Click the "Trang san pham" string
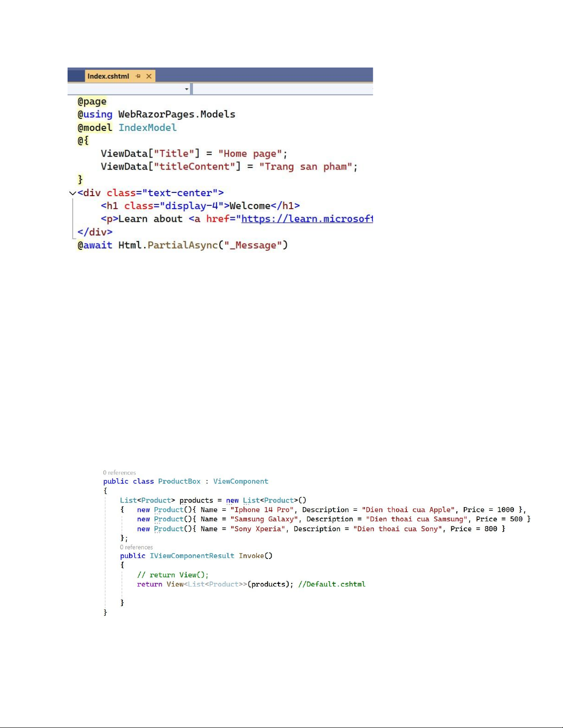The image size is (563, 728). coord(306,167)
